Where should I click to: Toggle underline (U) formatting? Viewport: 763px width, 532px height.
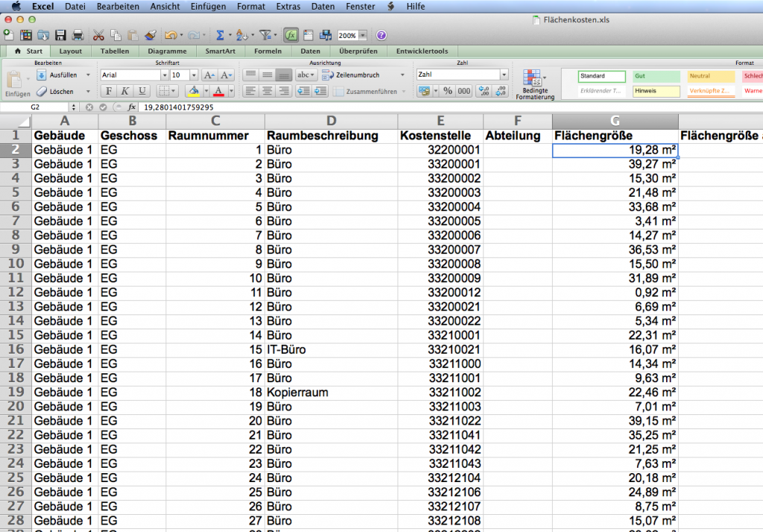click(141, 91)
